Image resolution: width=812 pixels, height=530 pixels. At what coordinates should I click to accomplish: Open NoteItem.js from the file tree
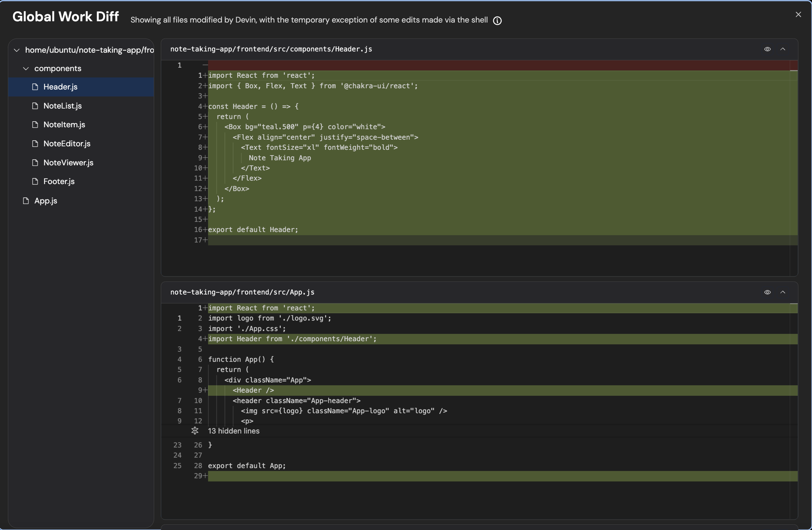(x=64, y=124)
